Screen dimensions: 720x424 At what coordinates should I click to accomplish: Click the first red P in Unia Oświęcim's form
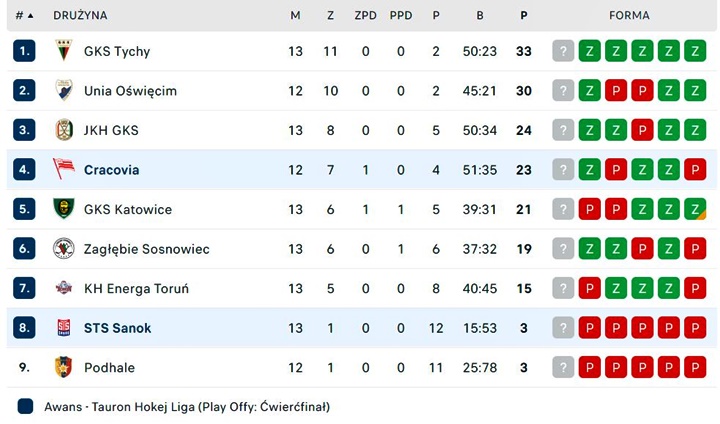616,91
